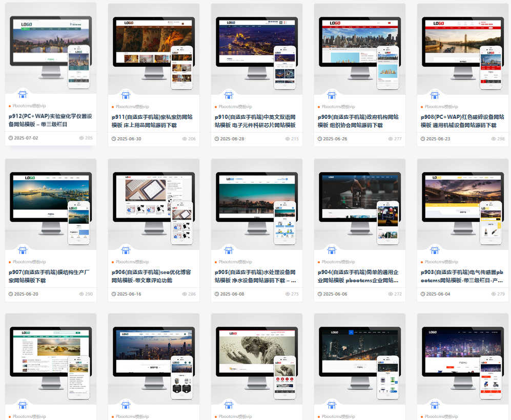Open the sculpture hands preview in bottom row

coord(256,359)
